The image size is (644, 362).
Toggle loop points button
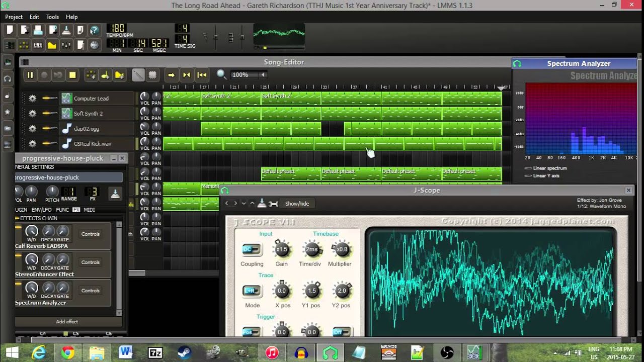click(x=187, y=75)
